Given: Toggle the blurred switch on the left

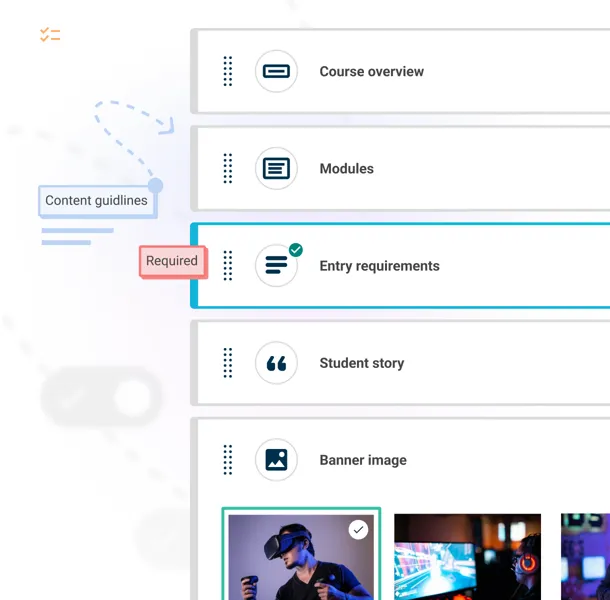Looking at the screenshot, I should pyautogui.click(x=102, y=398).
